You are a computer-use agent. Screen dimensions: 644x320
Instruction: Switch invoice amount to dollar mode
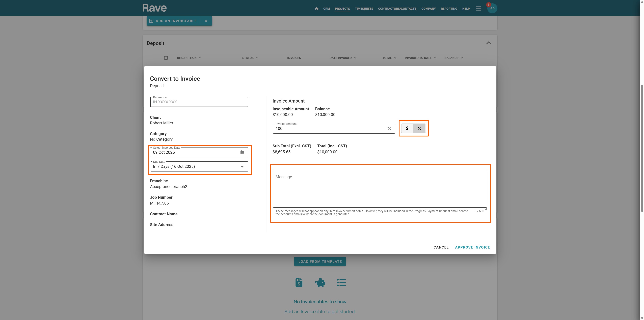click(x=407, y=128)
